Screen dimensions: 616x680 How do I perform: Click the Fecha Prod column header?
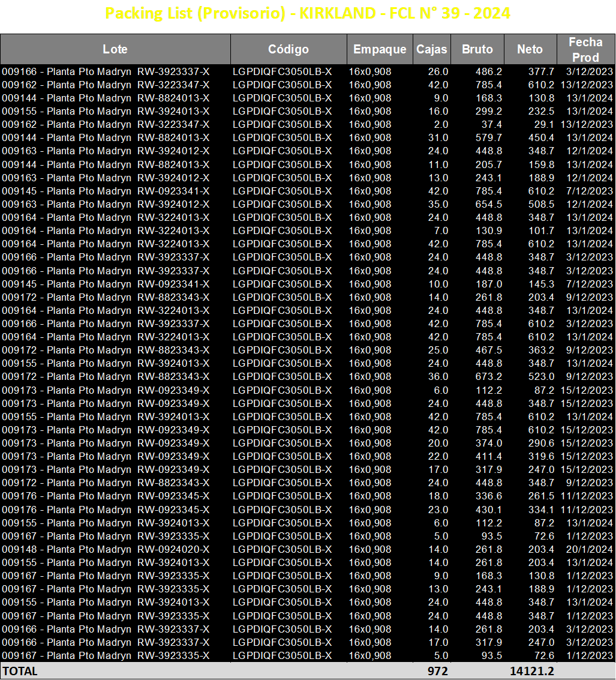[585, 49]
